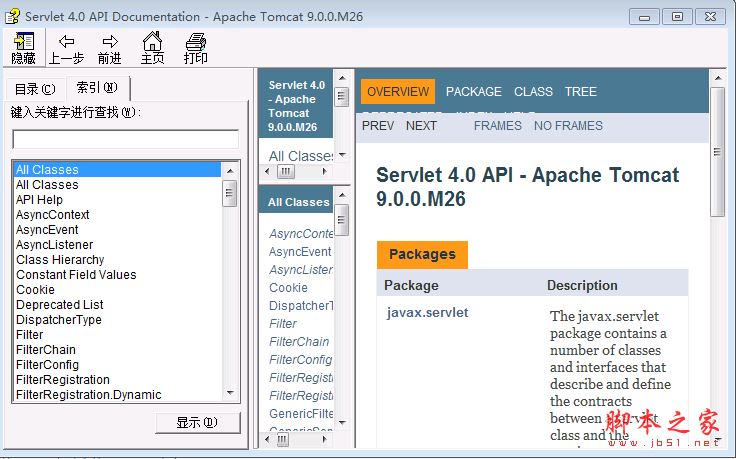
Task: Click the help file icon in title bar
Action: point(12,16)
